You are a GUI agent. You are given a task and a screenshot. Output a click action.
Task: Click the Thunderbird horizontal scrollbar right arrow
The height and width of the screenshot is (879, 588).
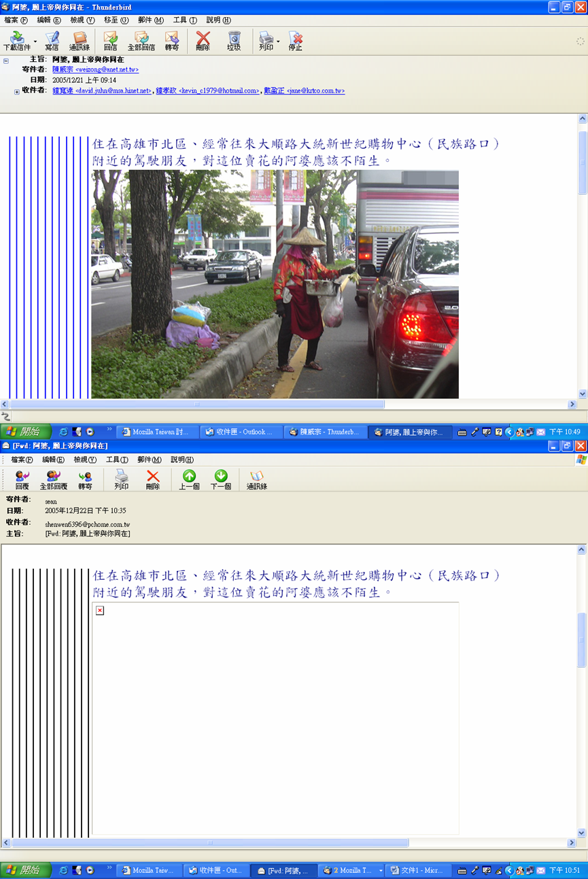573,404
